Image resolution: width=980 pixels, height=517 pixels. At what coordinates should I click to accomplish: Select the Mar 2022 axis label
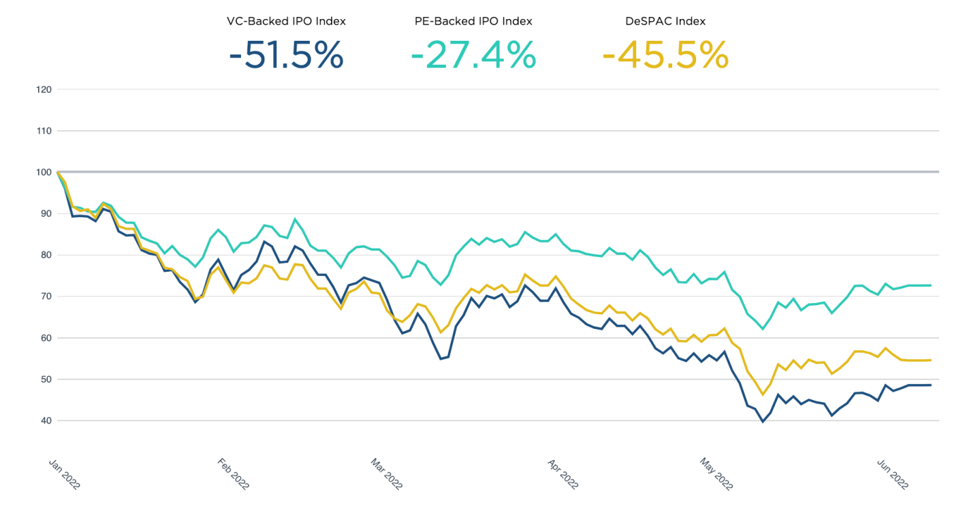[x=386, y=474]
